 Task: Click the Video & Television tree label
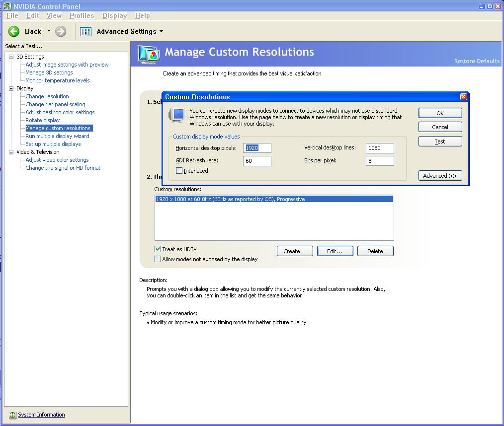[38, 152]
